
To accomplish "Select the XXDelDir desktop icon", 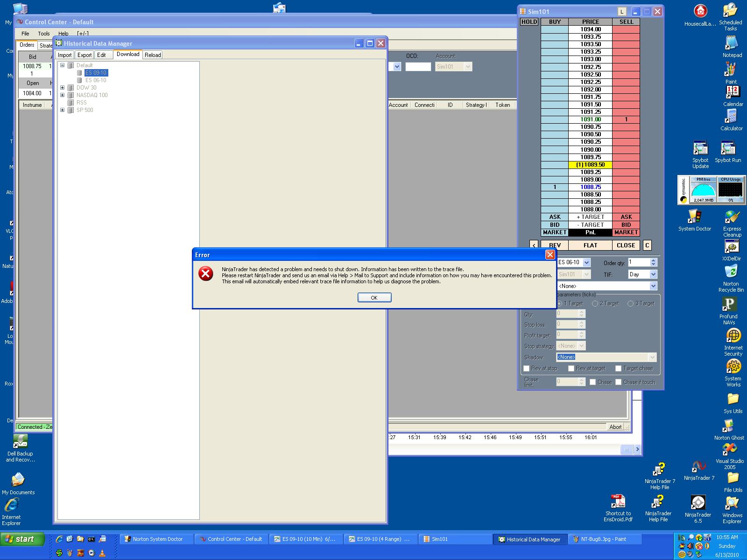I will click(731, 251).
